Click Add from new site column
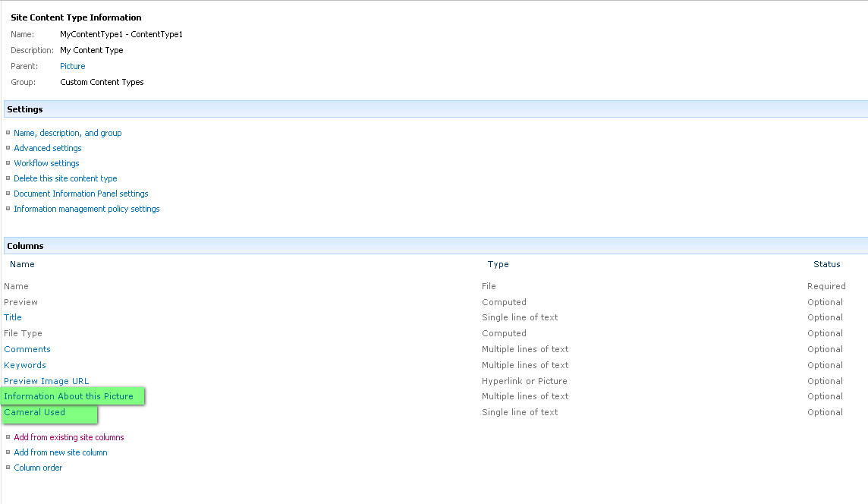868x504 pixels. point(61,452)
